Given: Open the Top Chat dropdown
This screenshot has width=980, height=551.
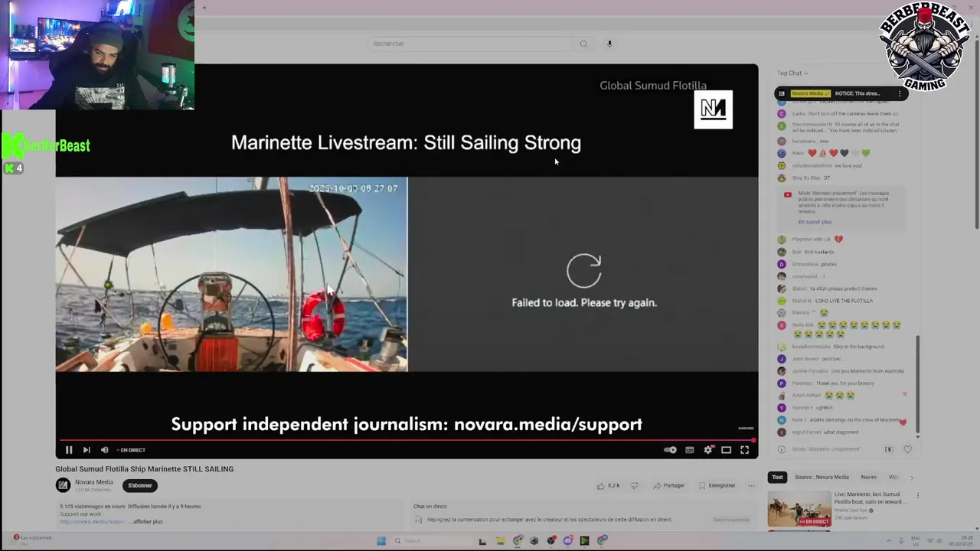Looking at the screenshot, I should point(792,73).
